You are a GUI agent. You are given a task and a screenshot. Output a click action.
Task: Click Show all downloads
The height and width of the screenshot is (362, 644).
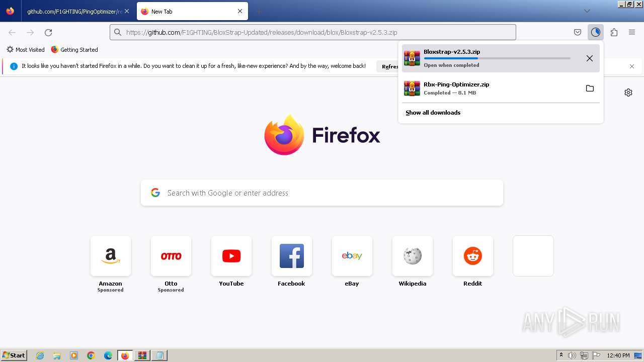click(433, 113)
